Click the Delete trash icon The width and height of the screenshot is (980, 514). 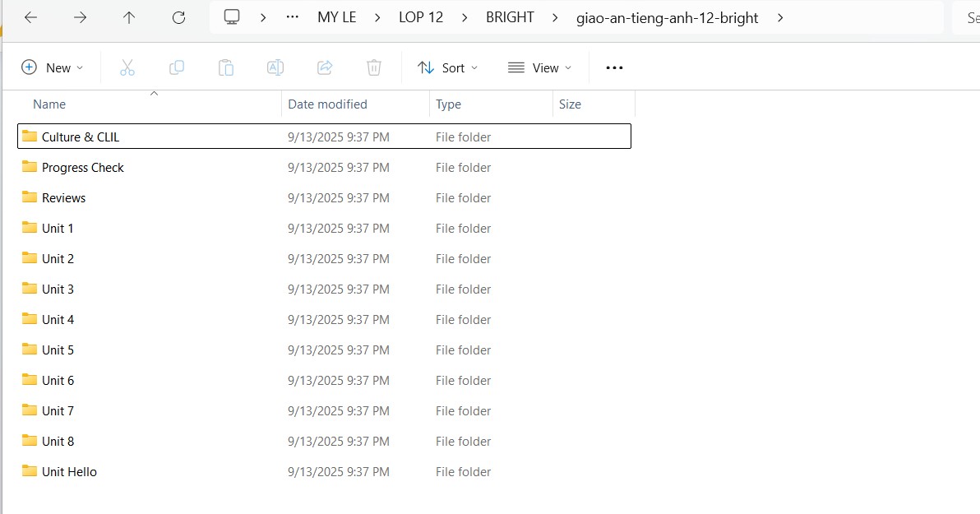pos(374,68)
